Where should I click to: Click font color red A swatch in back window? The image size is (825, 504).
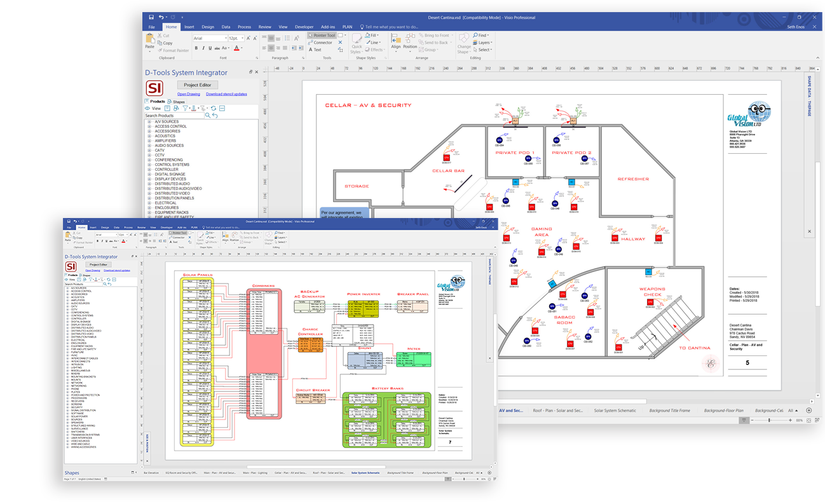[236, 48]
